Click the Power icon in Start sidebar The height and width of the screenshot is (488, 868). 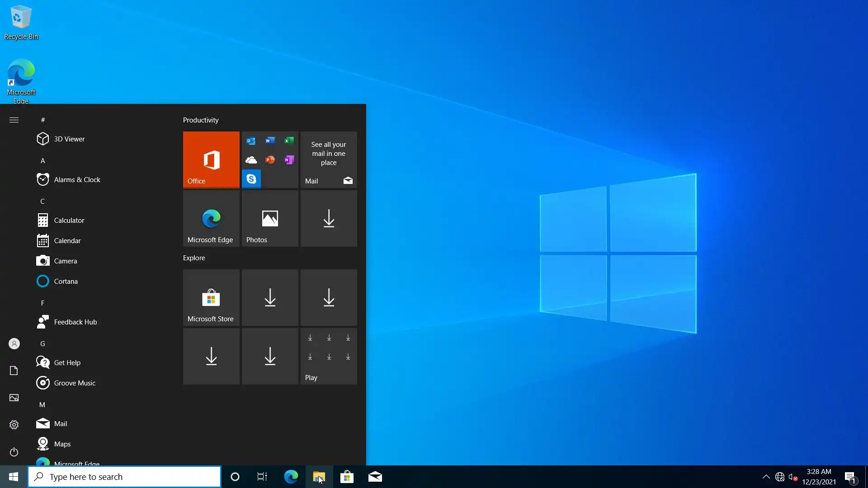pos(14,452)
